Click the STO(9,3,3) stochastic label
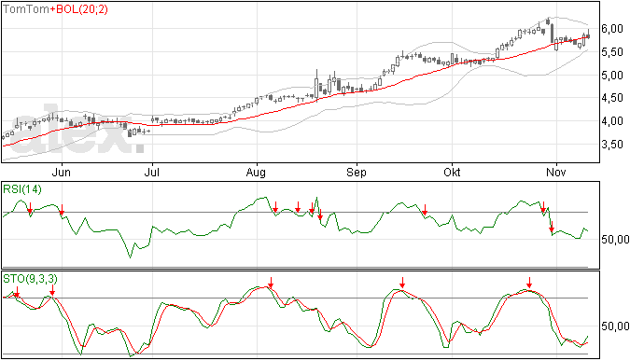 click(30, 279)
